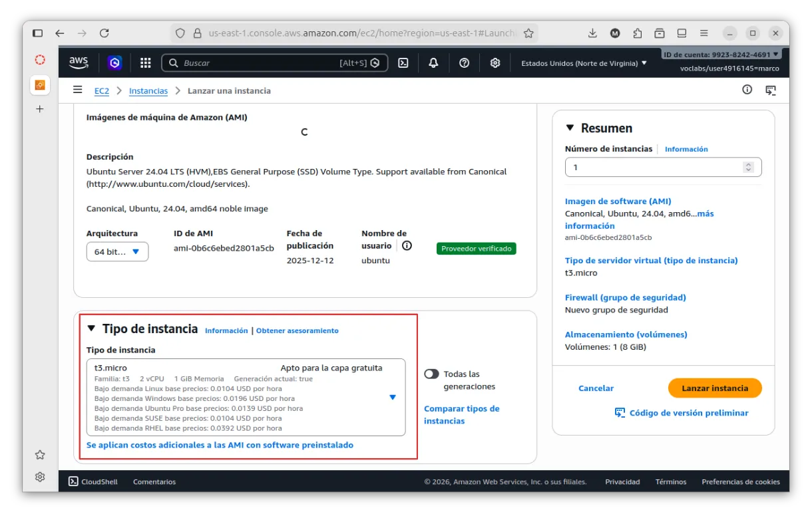Collapse the Resumen section
Image resolution: width=812 pixels, height=516 pixels.
pos(570,128)
